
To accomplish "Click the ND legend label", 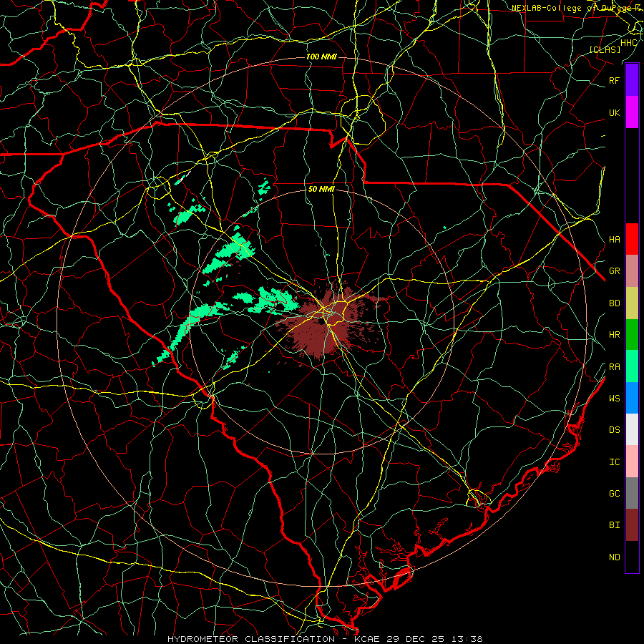I will 614,557.
